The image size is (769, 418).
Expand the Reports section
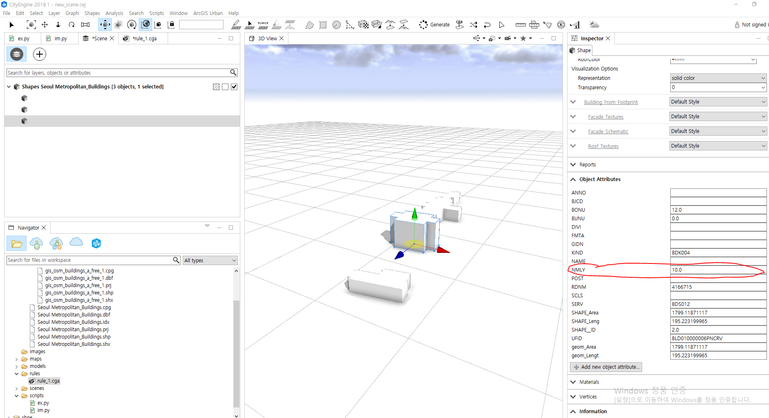click(x=588, y=164)
